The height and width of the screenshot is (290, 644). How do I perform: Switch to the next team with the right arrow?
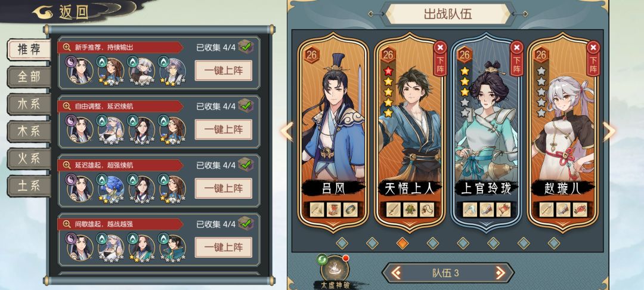[x=500, y=273]
